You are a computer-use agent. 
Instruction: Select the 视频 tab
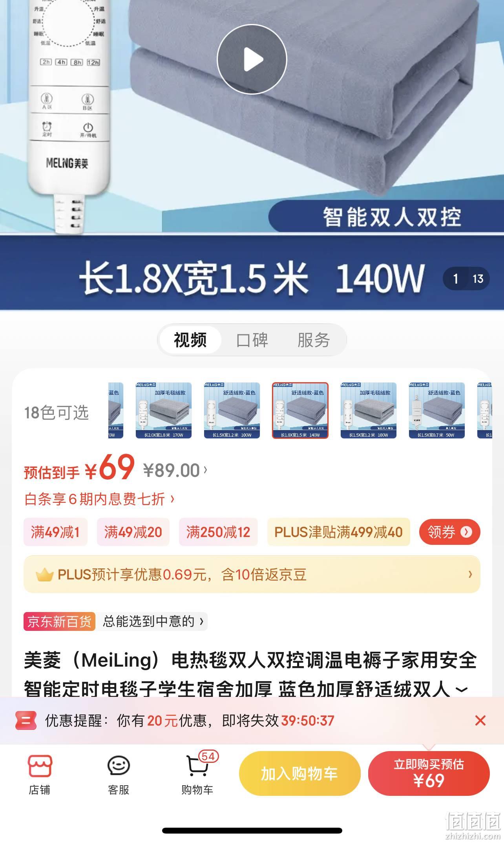pyautogui.click(x=190, y=340)
